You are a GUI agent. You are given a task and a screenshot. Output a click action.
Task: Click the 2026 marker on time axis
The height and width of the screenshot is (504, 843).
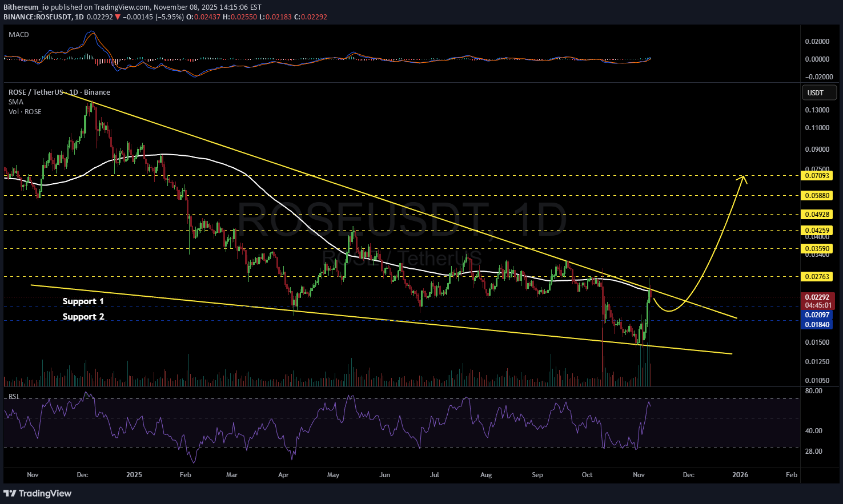coord(740,475)
